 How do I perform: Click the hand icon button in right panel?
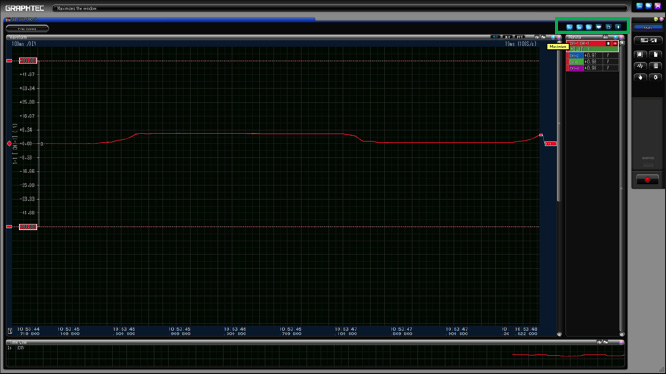[641, 77]
